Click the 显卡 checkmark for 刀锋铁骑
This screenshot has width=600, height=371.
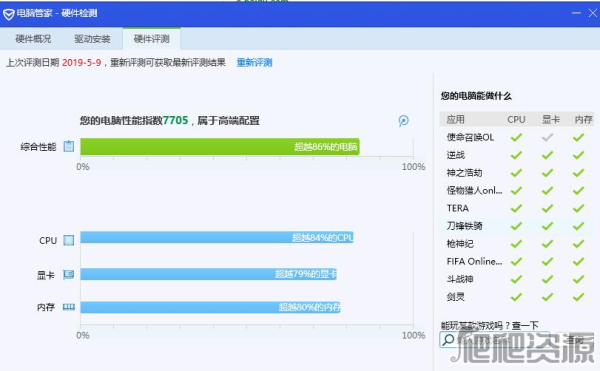[548, 226]
